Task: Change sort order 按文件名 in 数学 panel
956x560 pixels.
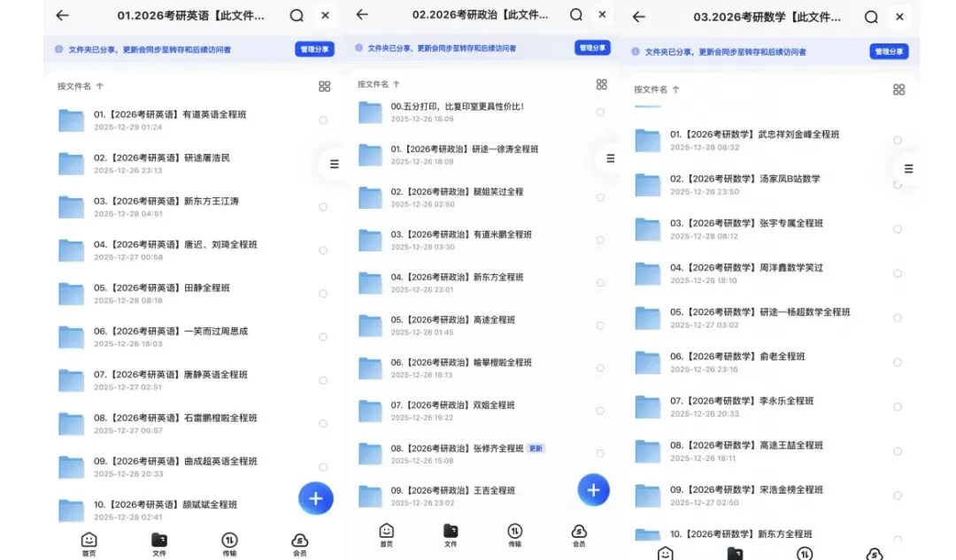Action: coord(657,89)
